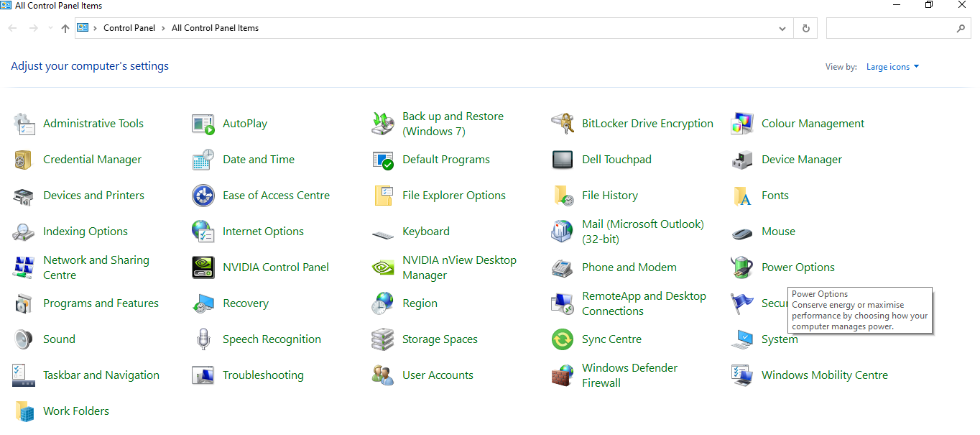The width and height of the screenshot is (980, 435).
Task: Click the NVIDIA Control Panel icon
Action: coord(203,267)
